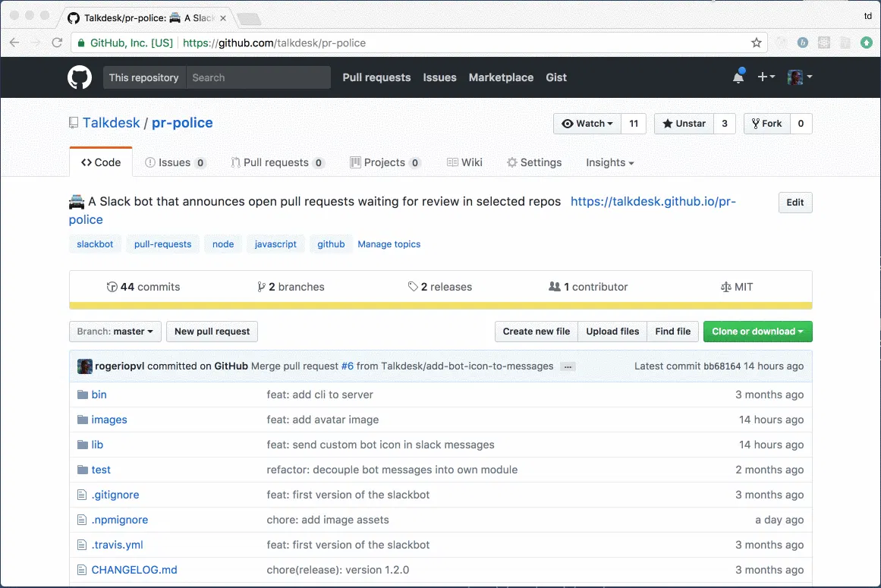View the 2 branches

tap(291, 287)
